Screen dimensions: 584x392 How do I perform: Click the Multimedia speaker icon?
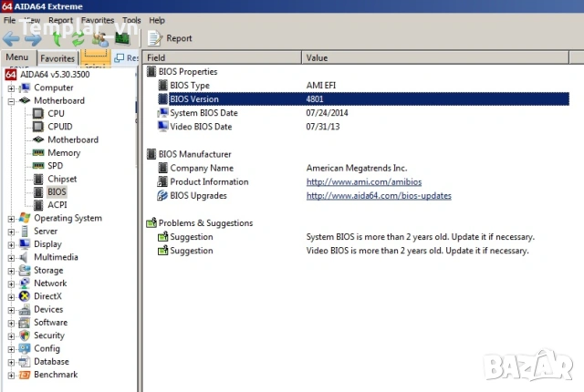24,257
